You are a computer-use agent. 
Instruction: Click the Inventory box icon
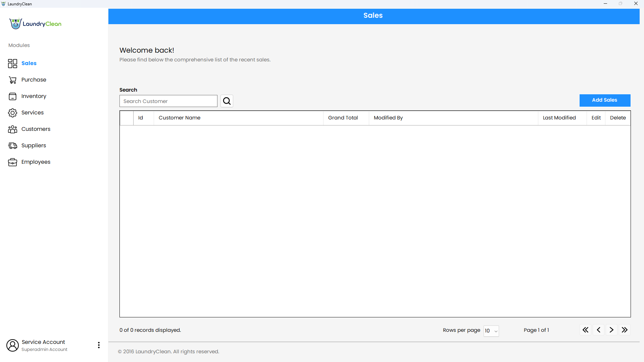[12, 96]
